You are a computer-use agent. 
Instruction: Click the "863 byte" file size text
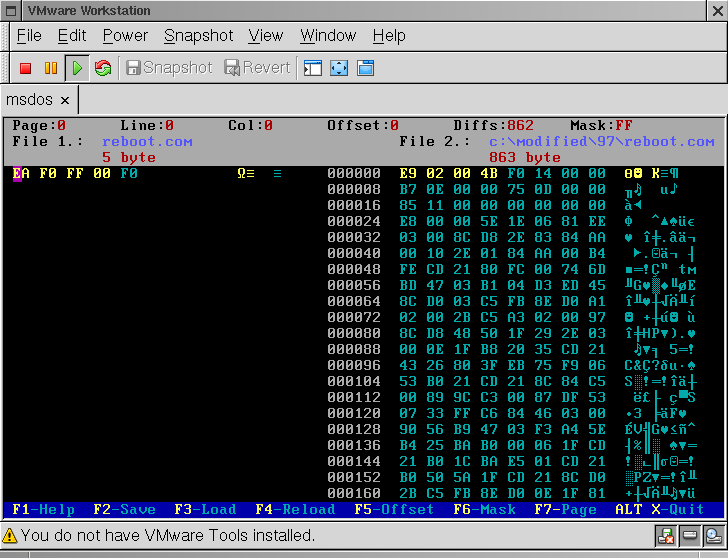click(x=525, y=158)
